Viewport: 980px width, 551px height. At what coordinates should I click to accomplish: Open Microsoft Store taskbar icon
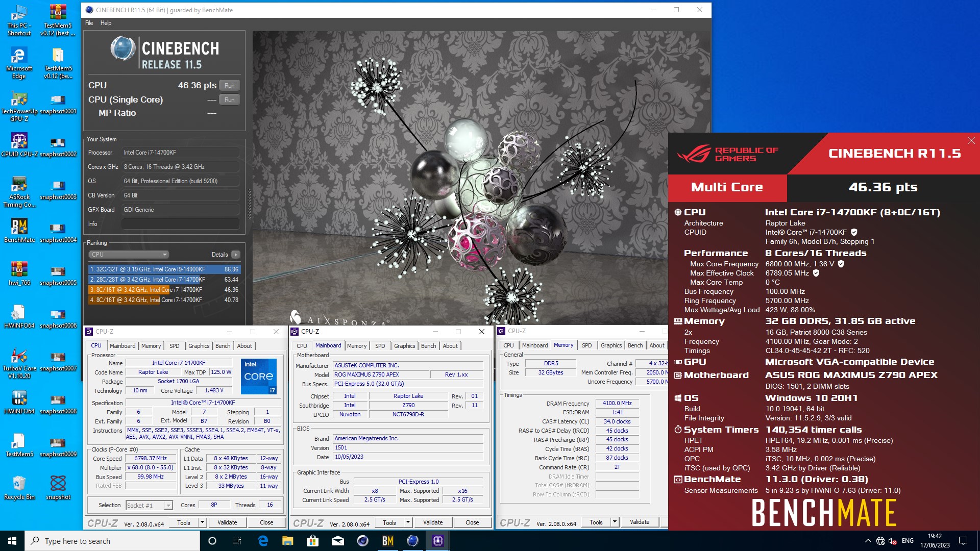pos(312,541)
